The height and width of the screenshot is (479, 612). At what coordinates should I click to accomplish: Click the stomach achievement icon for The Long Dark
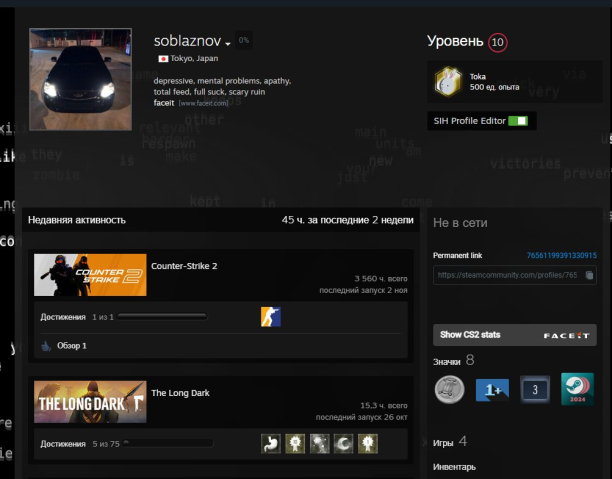[x=270, y=443]
